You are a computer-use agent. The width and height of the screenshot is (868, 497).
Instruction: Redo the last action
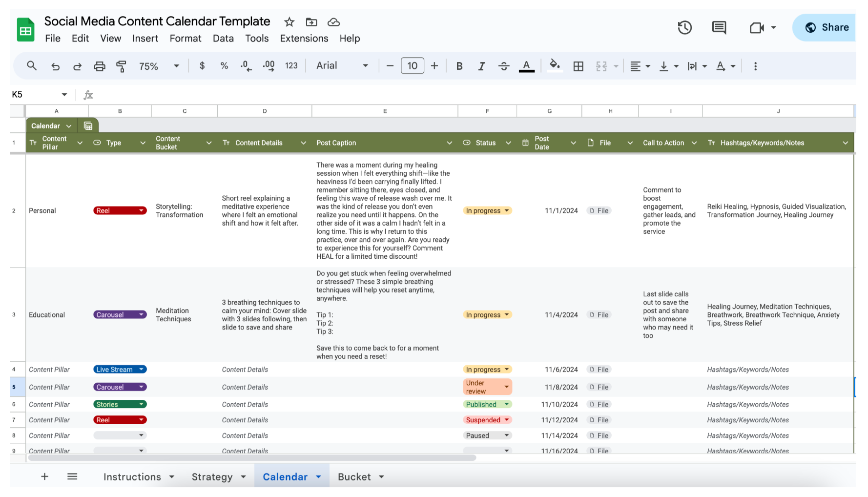tap(77, 66)
